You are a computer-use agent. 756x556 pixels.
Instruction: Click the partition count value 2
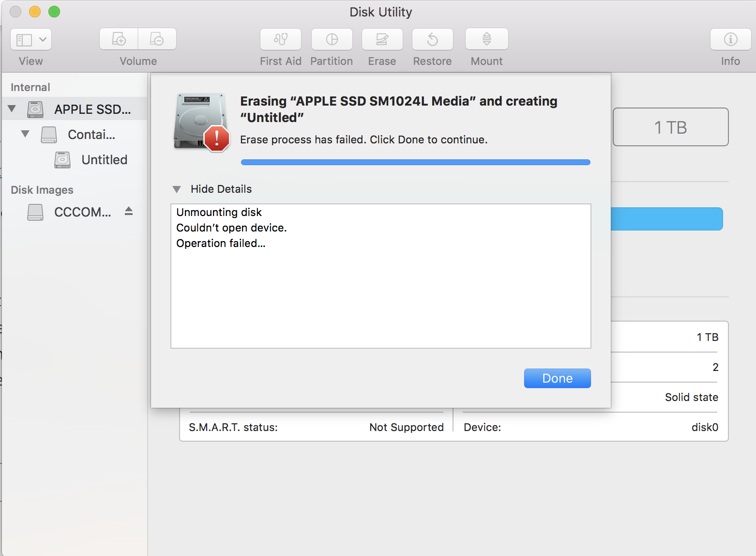715,367
